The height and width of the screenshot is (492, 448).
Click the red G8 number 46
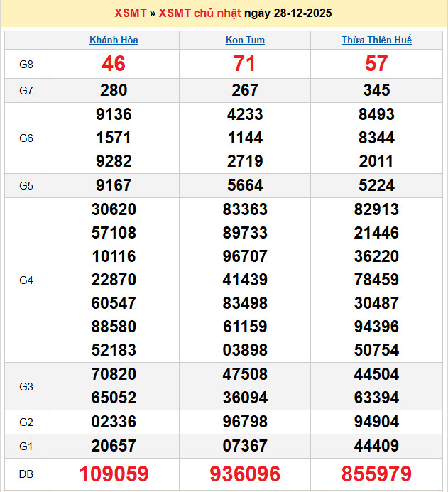click(114, 64)
